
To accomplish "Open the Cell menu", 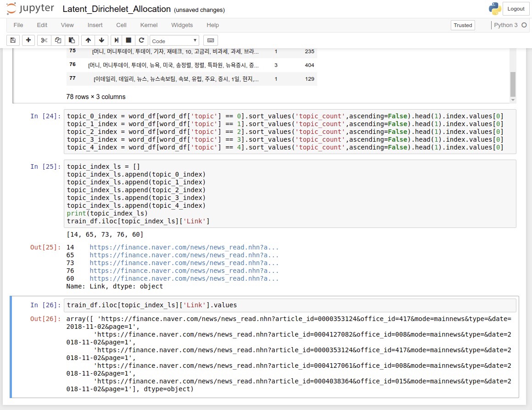I will (x=121, y=25).
